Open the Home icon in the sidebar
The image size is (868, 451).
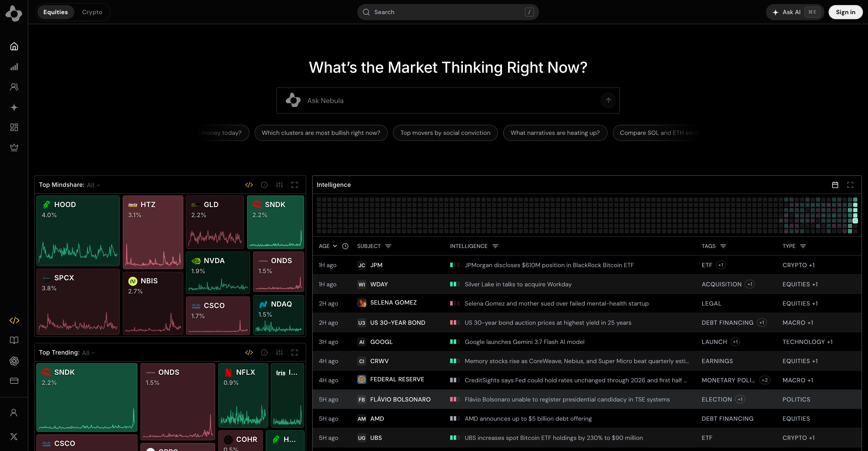[x=14, y=46]
